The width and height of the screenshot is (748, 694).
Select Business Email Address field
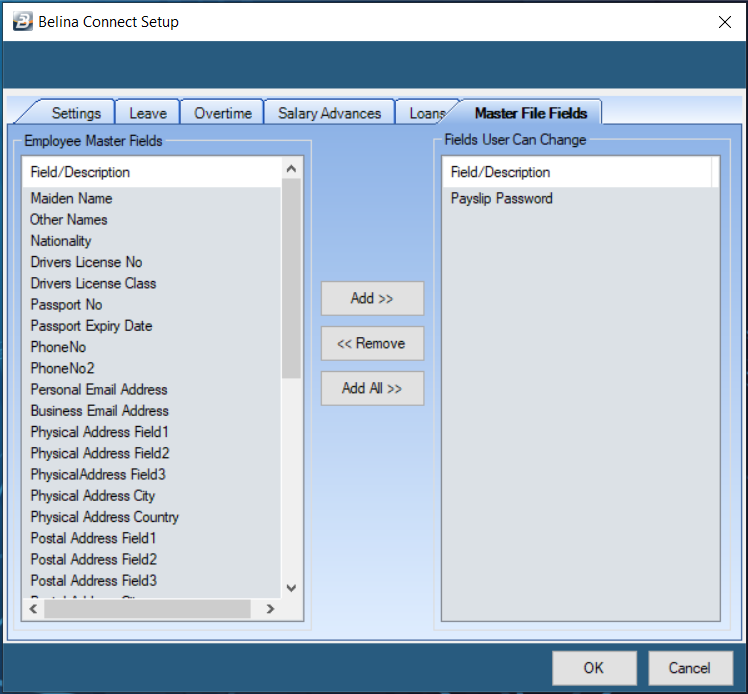click(100, 411)
